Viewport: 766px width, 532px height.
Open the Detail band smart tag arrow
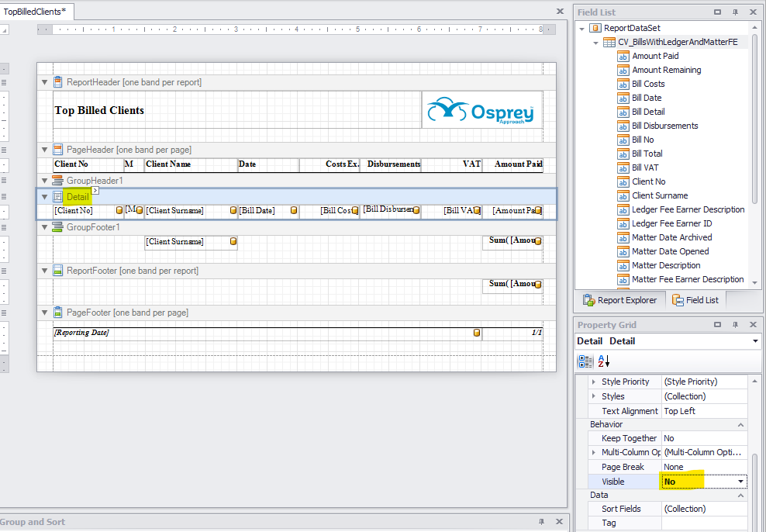tap(95, 191)
